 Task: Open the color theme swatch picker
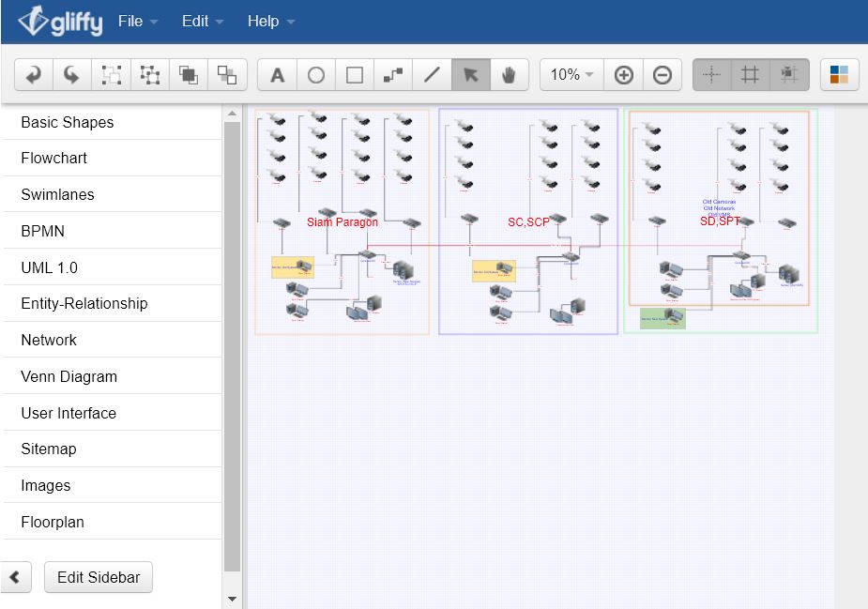(839, 75)
